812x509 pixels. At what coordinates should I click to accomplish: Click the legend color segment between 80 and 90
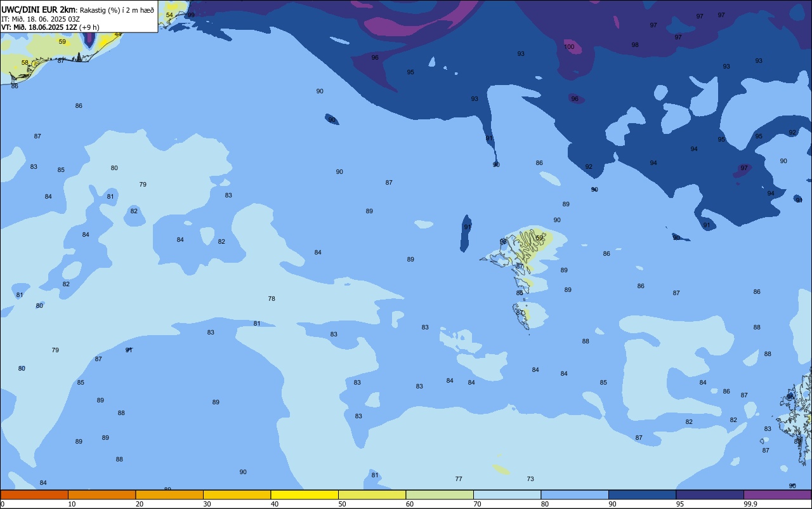coord(575,494)
